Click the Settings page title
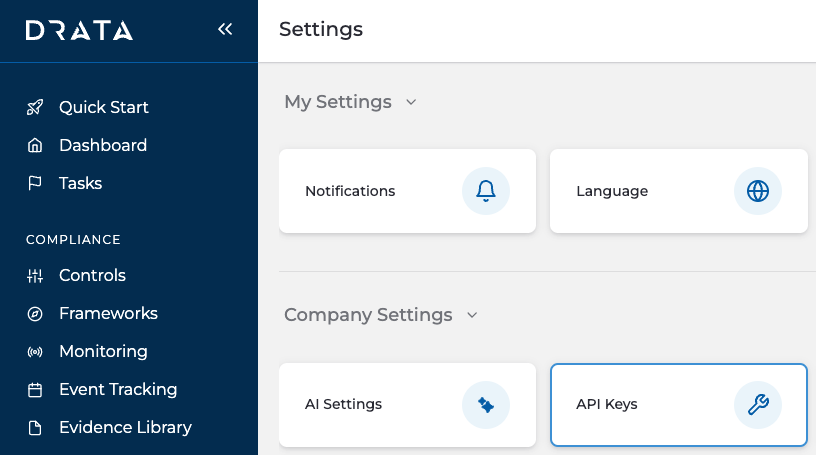Image resolution: width=816 pixels, height=455 pixels. (321, 29)
